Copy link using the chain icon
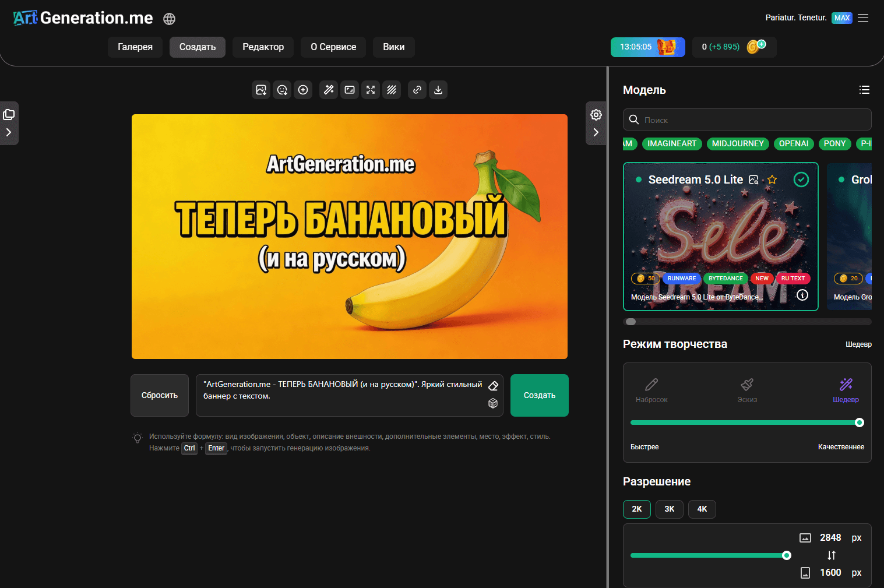 click(417, 90)
